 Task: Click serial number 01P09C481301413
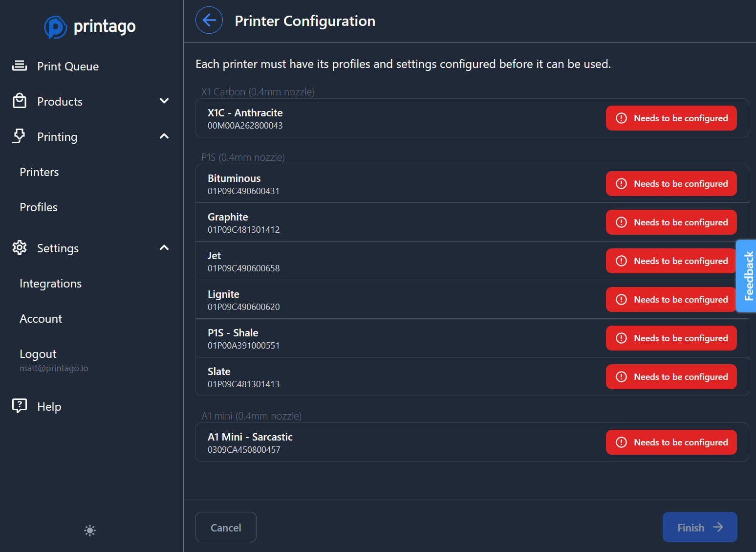tap(243, 384)
